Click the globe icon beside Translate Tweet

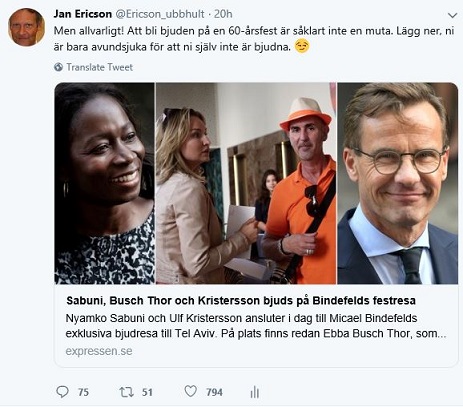click(x=58, y=67)
